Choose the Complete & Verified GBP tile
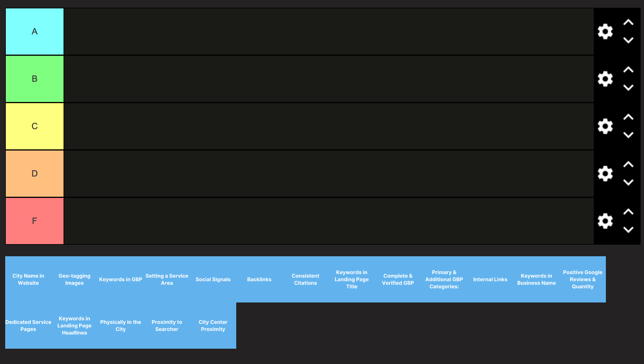The image size is (644, 364). tap(398, 279)
